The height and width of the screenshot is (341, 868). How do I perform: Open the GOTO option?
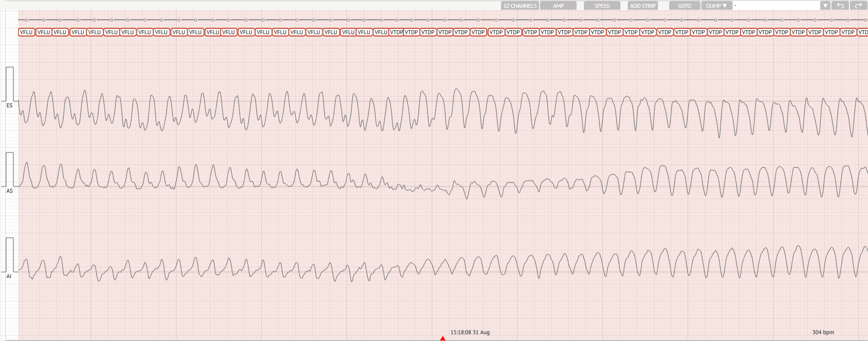[x=684, y=6]
